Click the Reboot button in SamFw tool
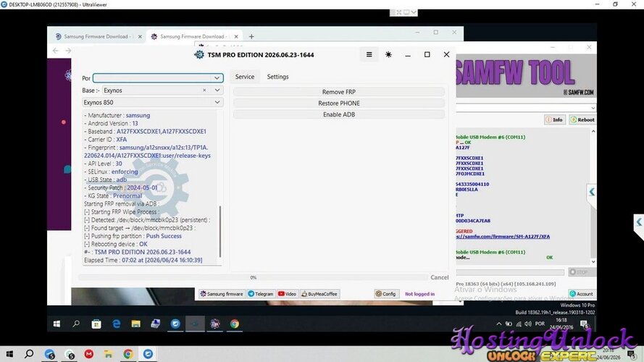This screenshot has width=644, height=362. click(582, 120)
